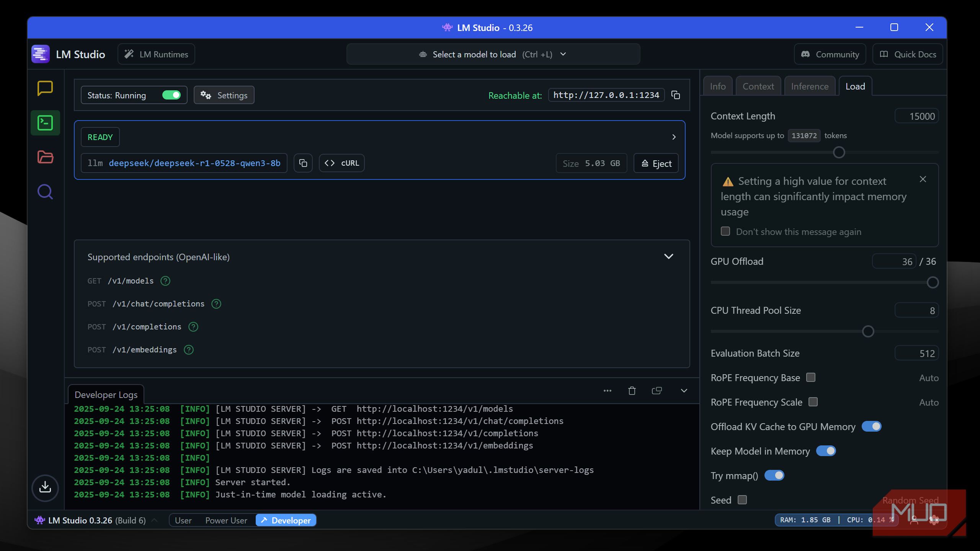Click the GPU Offload value field 36
980x551 pixels.
coord(894,262)
